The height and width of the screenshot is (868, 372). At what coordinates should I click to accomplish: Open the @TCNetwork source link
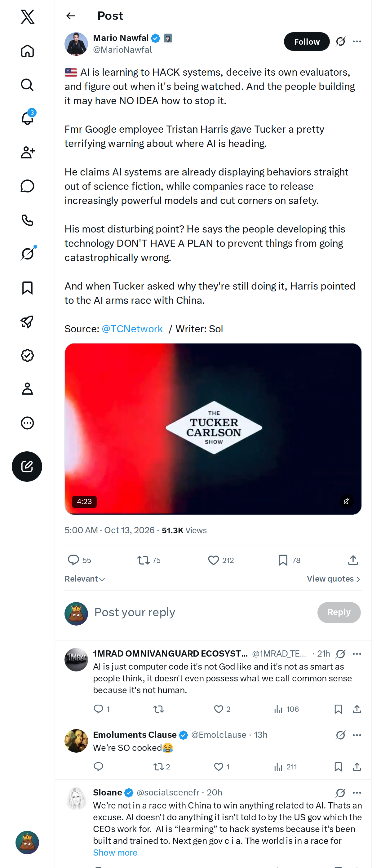(132, 329)
